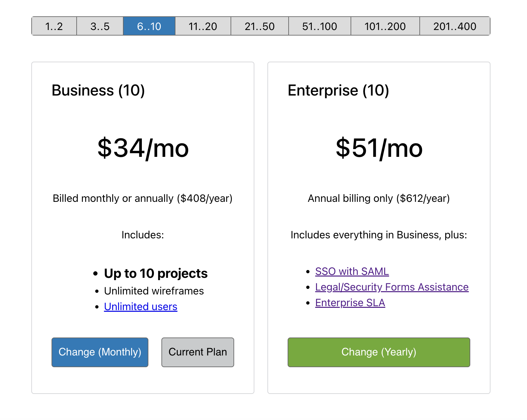Click the Change (Yearly) button
Screen dimensions: 527x420
click(379, 352)
